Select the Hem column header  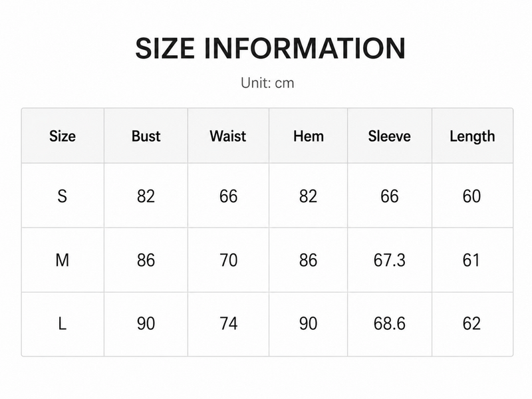click(309, 136)
